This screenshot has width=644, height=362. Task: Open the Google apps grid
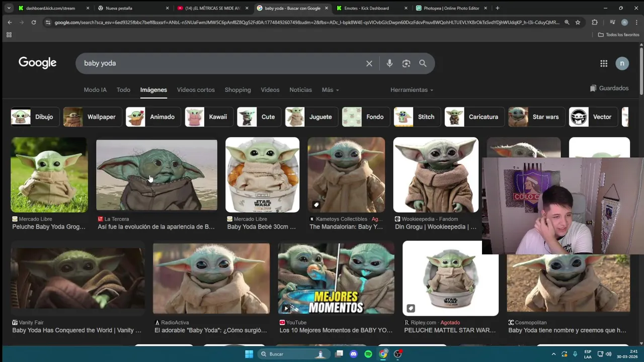coord(604,63)
